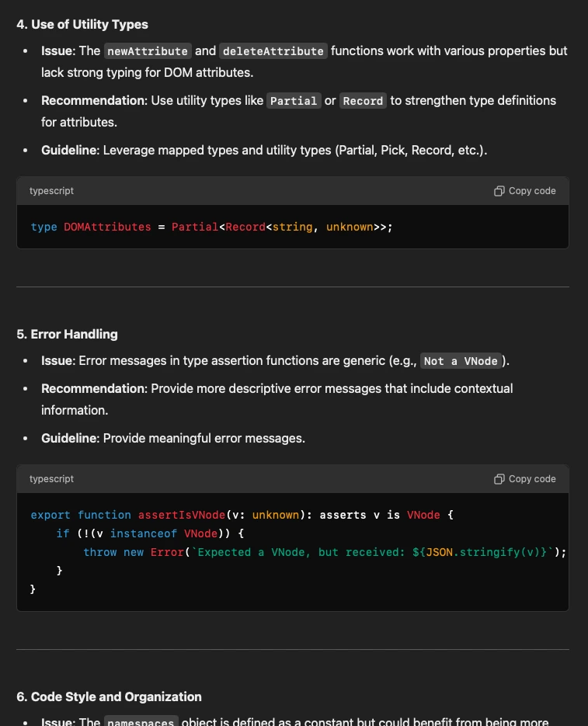Click the 'Record' inline code chip
Image resolution: width=588 pixels, height=726 pixels.
pos(363,100)
